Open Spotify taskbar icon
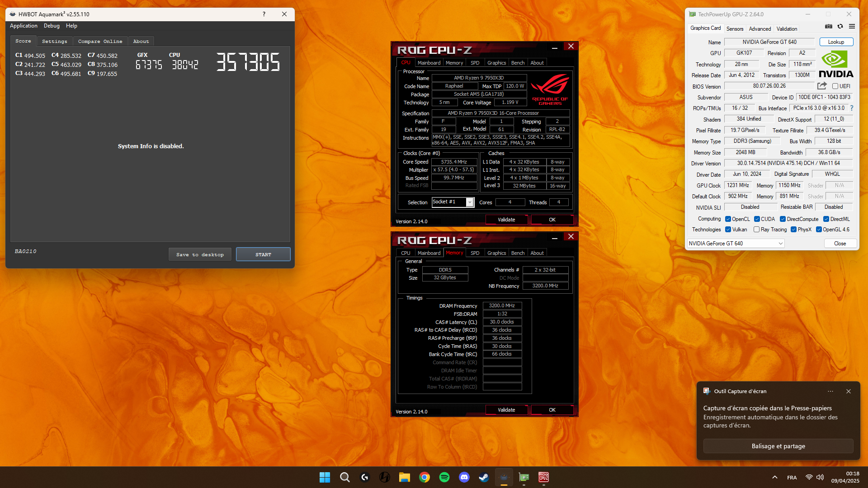This screenshot has height=488, width=868. click(444, 477)
